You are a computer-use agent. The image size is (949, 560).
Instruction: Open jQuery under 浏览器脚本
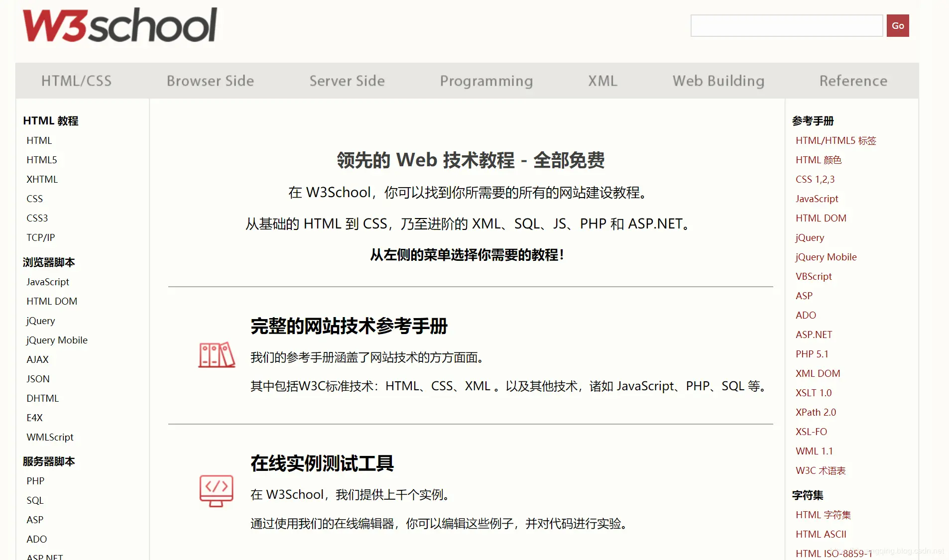(x=41, y=321)
